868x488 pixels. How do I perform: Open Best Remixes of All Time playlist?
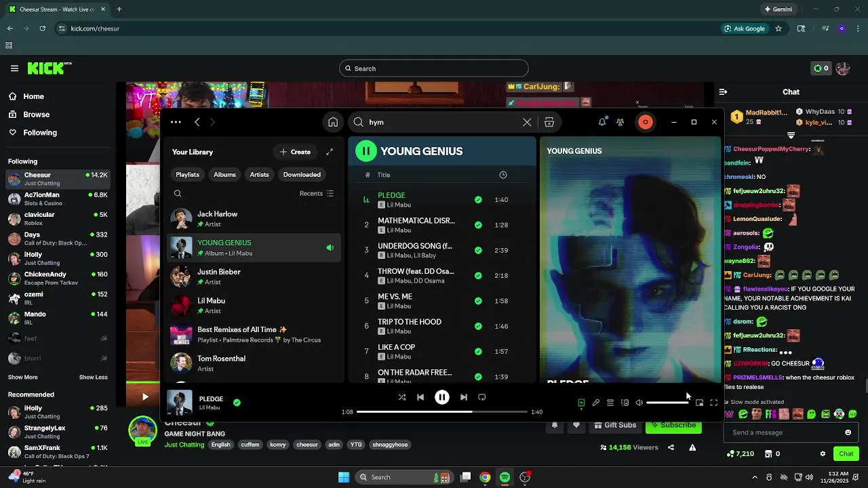tap(254, 335)
